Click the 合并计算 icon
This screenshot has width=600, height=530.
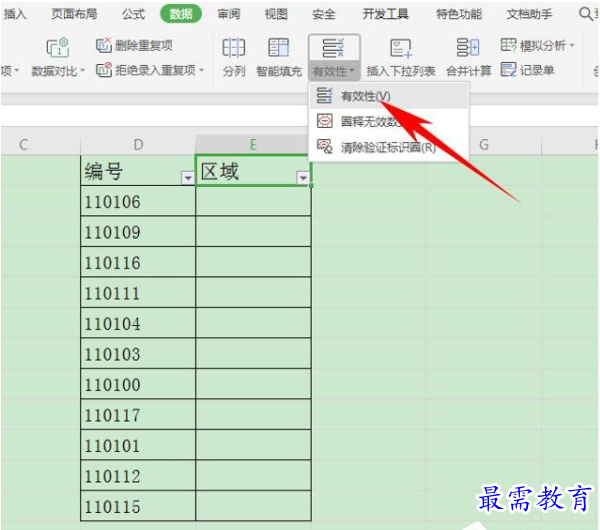click(x=468, y=47)
